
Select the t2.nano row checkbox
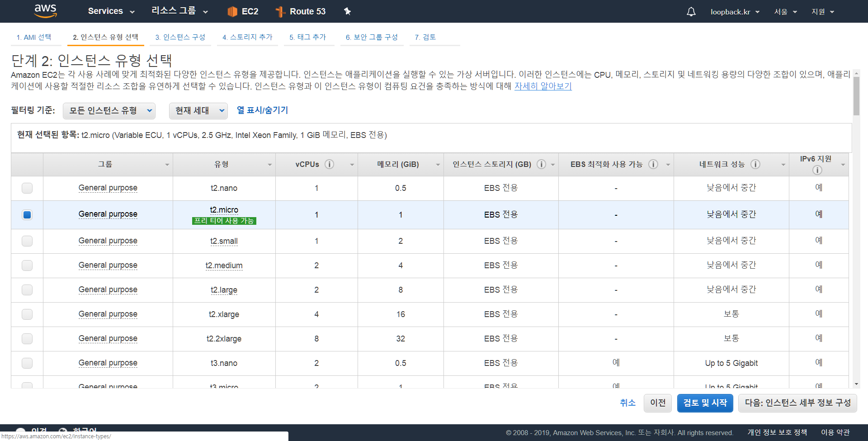point(27,188)
